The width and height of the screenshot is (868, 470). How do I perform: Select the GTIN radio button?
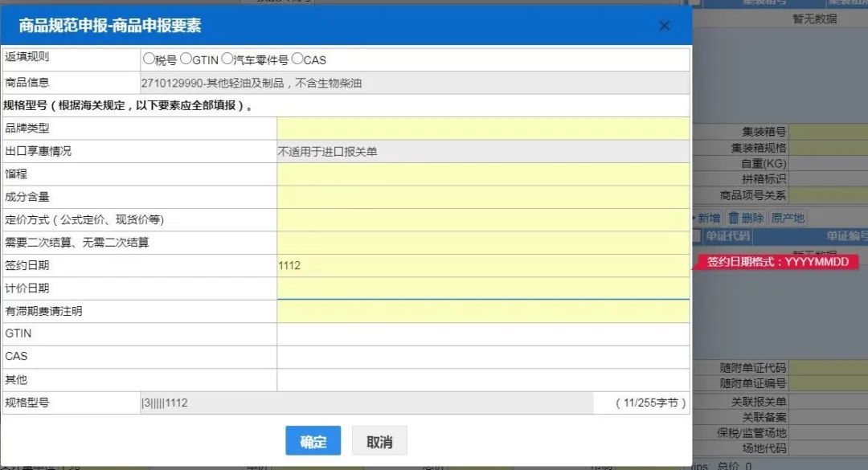[x=186, y=59]
